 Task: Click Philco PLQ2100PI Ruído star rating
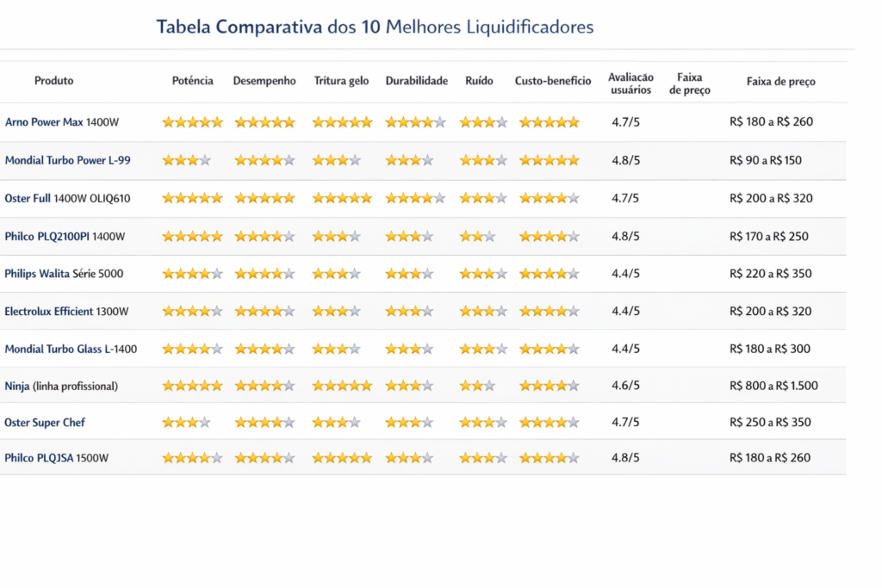(x=477, y=236)
